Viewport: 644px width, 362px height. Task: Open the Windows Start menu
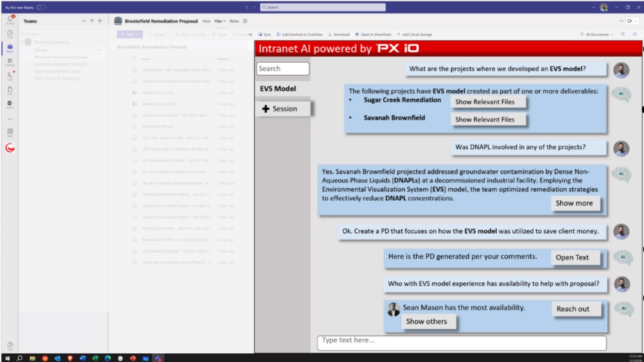pyautogui.click(x=7, y=359)
